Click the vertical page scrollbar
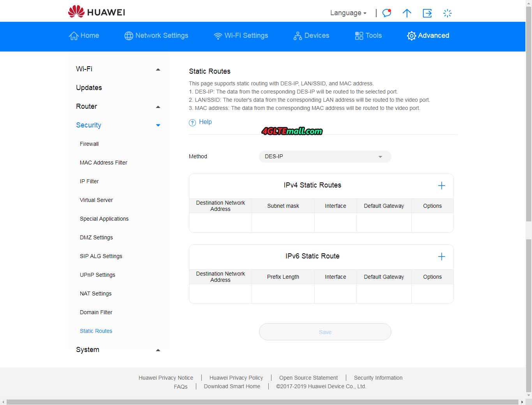Screen dimensions: 532x405 (528, 117)
